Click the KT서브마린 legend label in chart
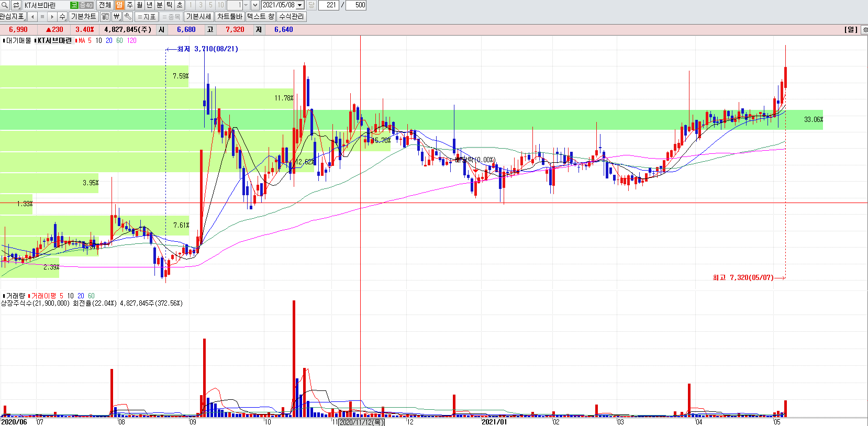Screen dimensions: 868x426 pos(54,40)
